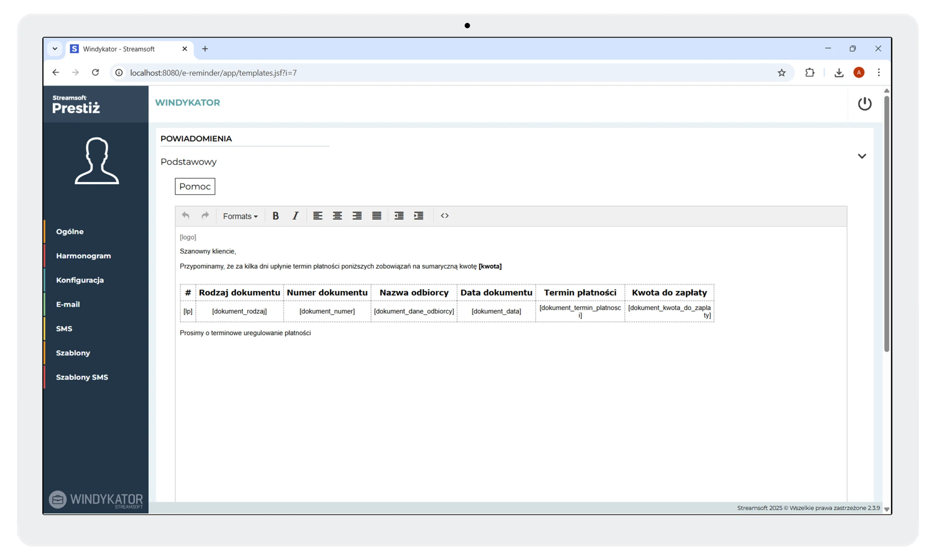
Task: Center align text in the editor
Action: coord(337,216)
